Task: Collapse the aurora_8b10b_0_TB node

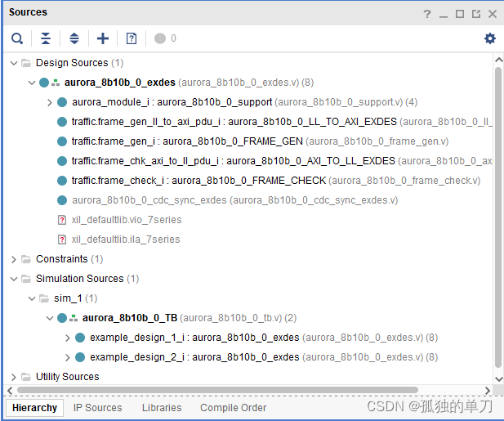Action: [x=50, y=318]
